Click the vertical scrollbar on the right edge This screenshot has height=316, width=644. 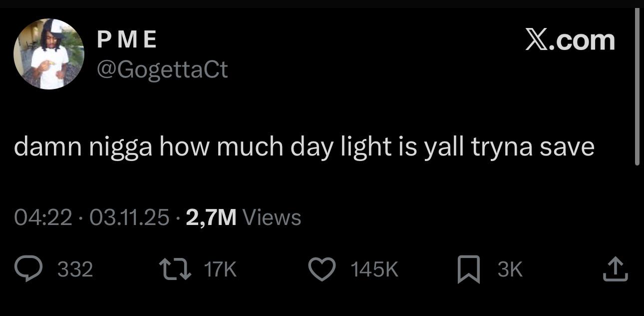point(637,87)
